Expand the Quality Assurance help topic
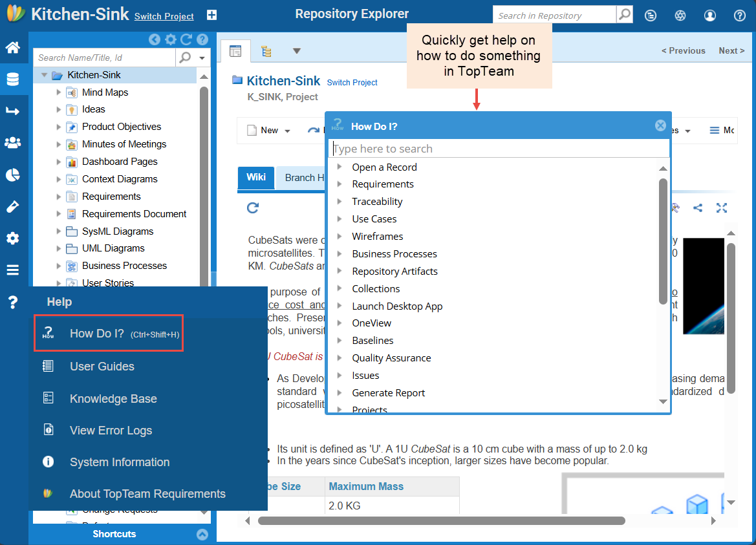 tap(340, 358)
